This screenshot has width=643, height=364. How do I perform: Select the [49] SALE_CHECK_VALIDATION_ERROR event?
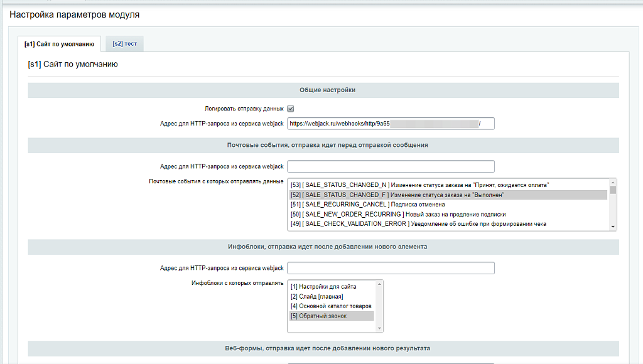tap(418, 224)
